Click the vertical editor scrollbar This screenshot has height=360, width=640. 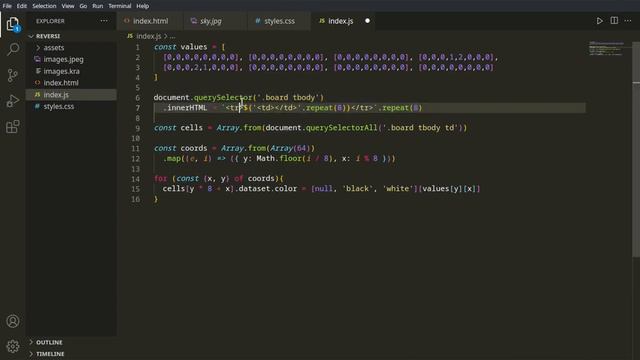(x=636, y=149)
